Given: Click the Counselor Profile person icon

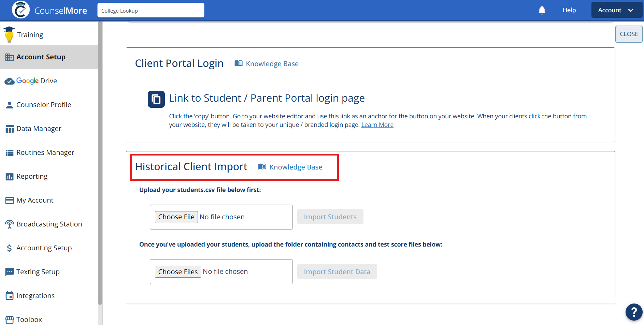Looking at the screenshot, I should [x=10, y=105].
